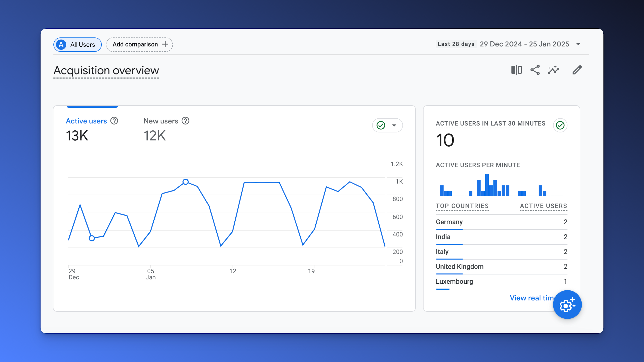Click the green data quality checkmark on chart
This screenshot has width=644, height=362.
click(x=381, y=125)
